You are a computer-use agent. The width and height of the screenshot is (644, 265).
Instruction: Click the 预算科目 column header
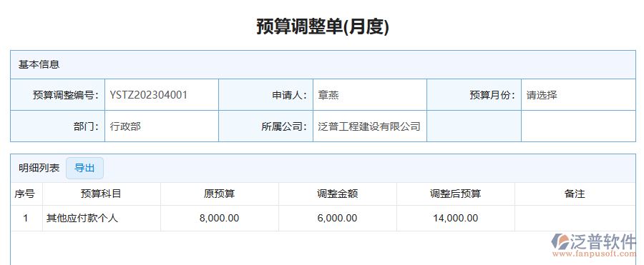coord(101,194)
